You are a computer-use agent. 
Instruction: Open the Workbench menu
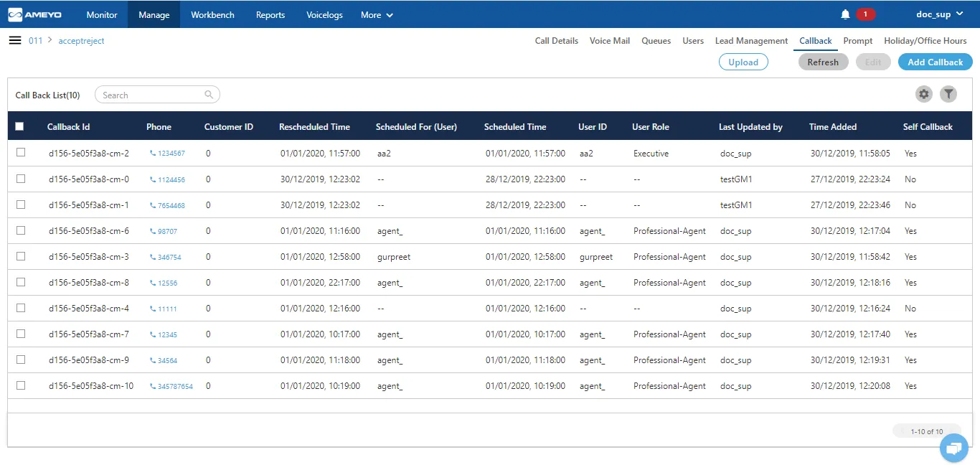pos(212,14)
